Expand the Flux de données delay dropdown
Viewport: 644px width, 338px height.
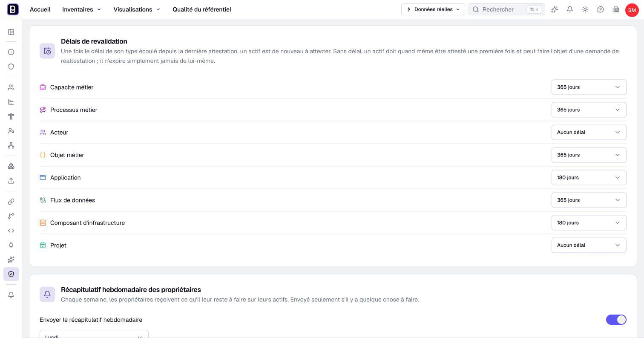(x=589, y=200)
